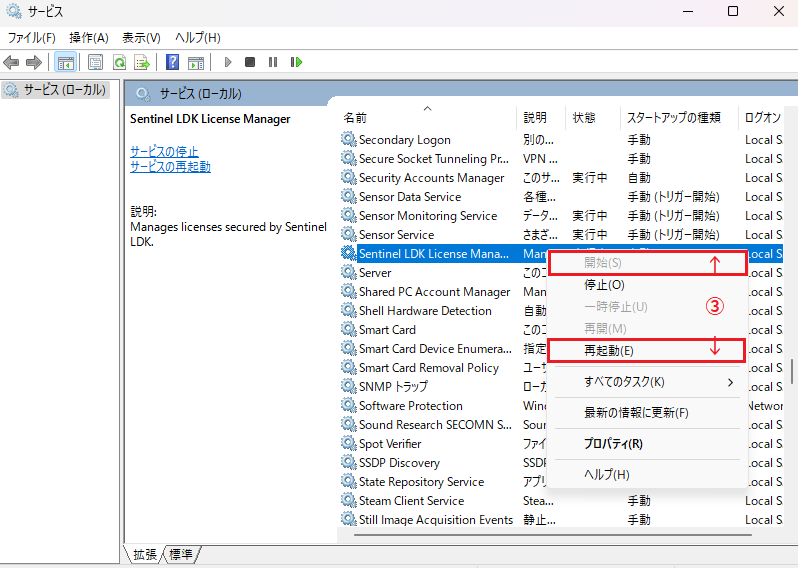This screenshot has width=798, height=568.
Task: Toggle the console tree show/hide icon
Action: coord(65,62)
